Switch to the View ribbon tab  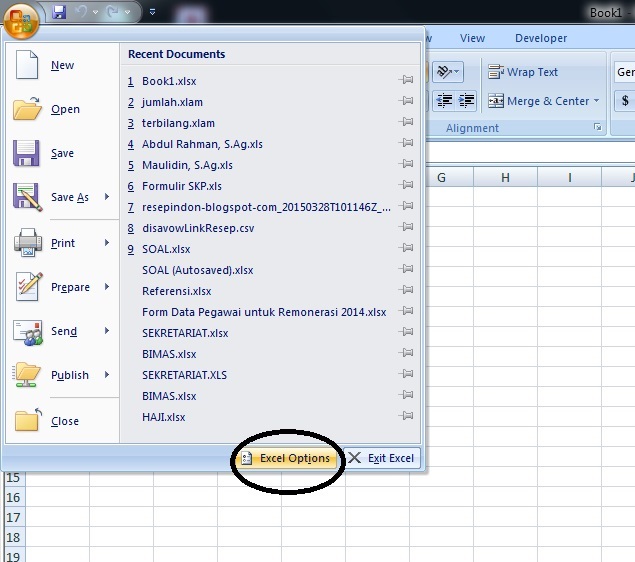tap(472, 38)
